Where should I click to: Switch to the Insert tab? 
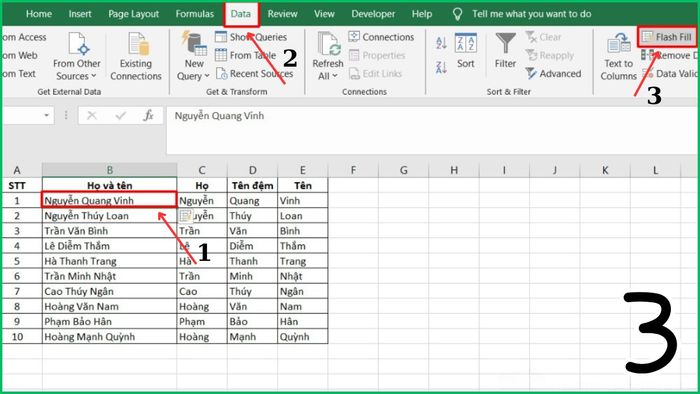pyautogui.click(x=80, y=14)
